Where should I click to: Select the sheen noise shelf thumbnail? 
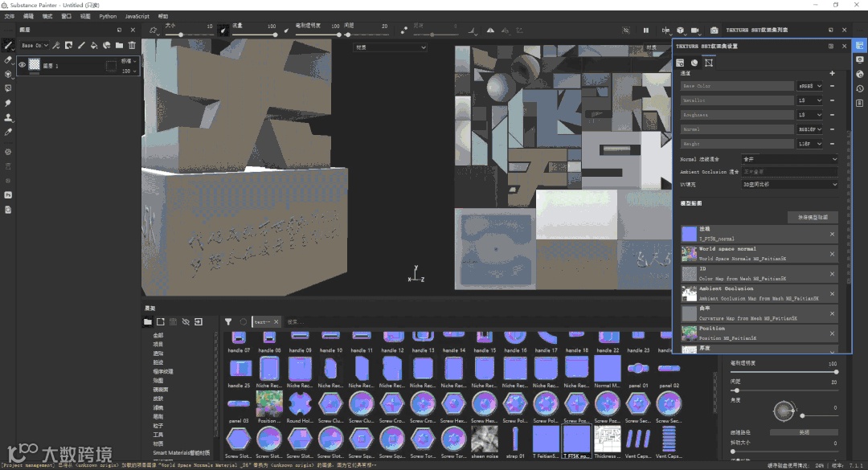[485, 439]
